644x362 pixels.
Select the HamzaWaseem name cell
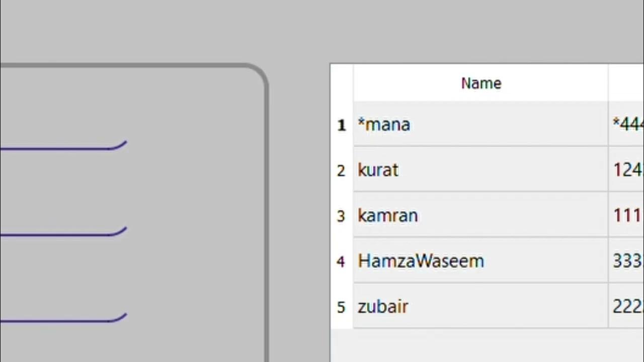(x=480, y=261)
